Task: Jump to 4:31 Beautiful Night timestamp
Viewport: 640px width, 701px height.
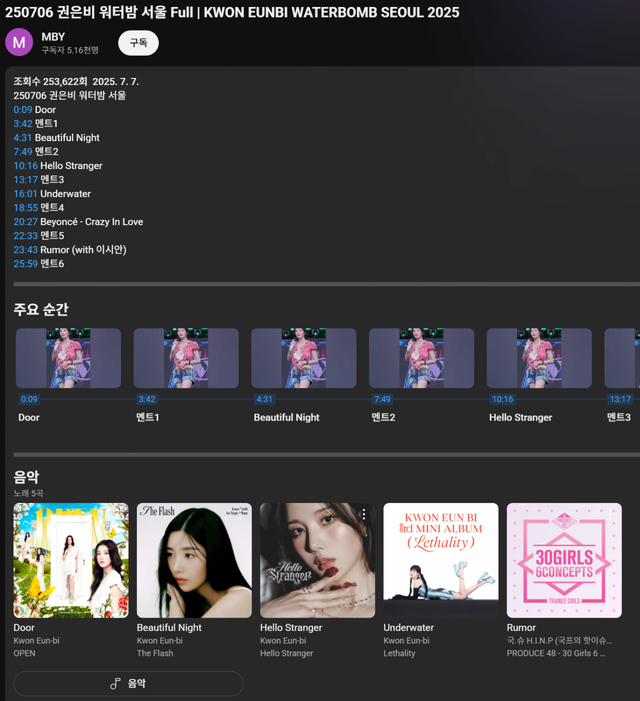Action: (x=23, y=138)
